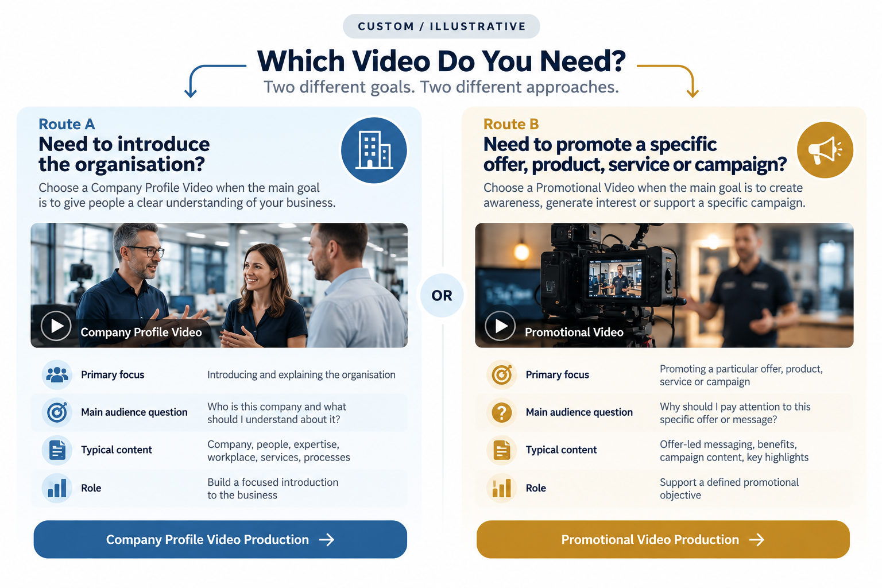
Task: Click 'Why should I pay attention' text
Action: pos(735,413)
